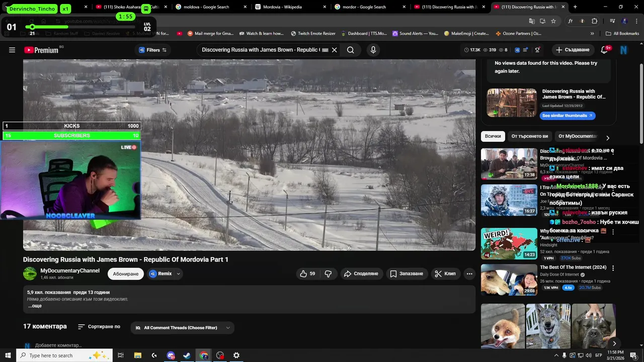This screenshot has width=644, height=362.
Task: Open more actions three-dot menu under video
Action: click(469, 274)
